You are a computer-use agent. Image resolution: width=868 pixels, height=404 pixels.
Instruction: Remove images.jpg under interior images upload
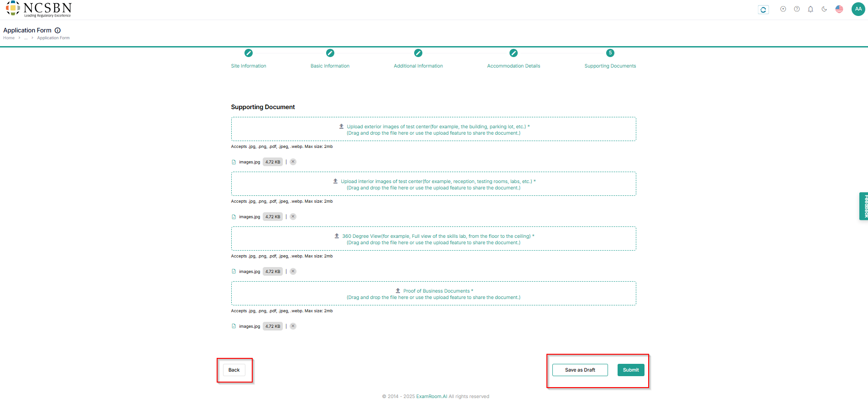[x=293, y=216]
